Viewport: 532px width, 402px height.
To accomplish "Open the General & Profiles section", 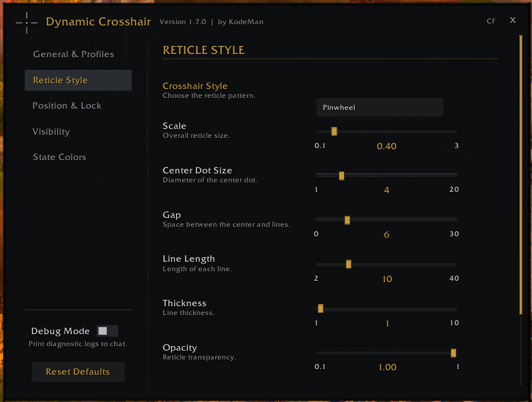I will [x=74, y=54].
